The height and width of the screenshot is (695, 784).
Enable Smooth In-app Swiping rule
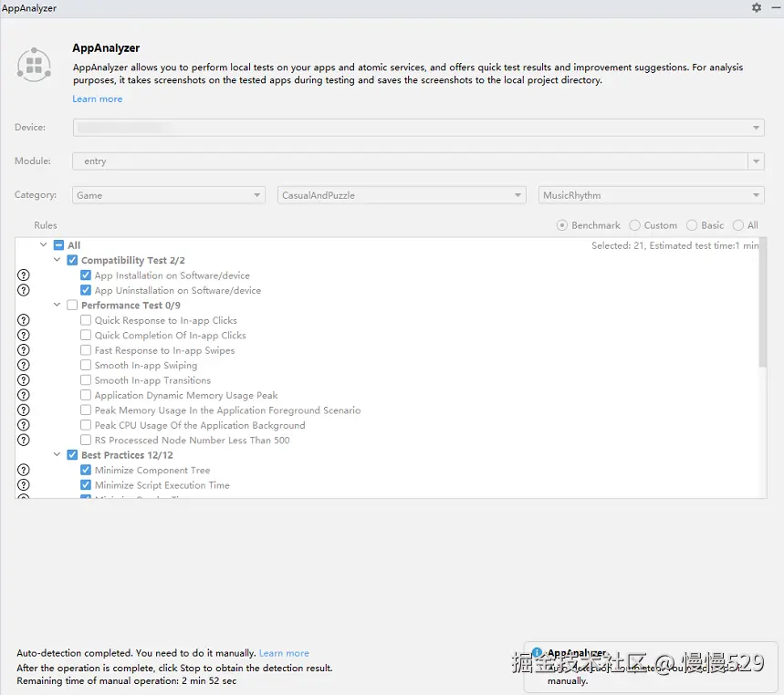pyautogui.click(x=86, y=365)
